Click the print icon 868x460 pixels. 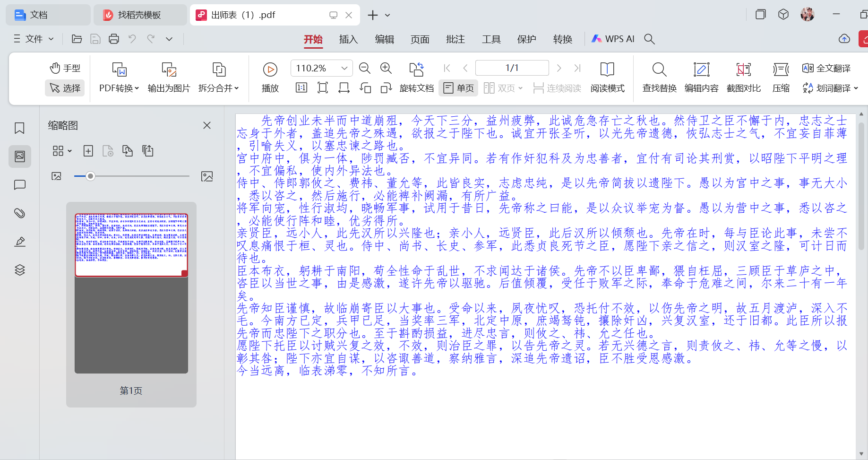point(114,39)
